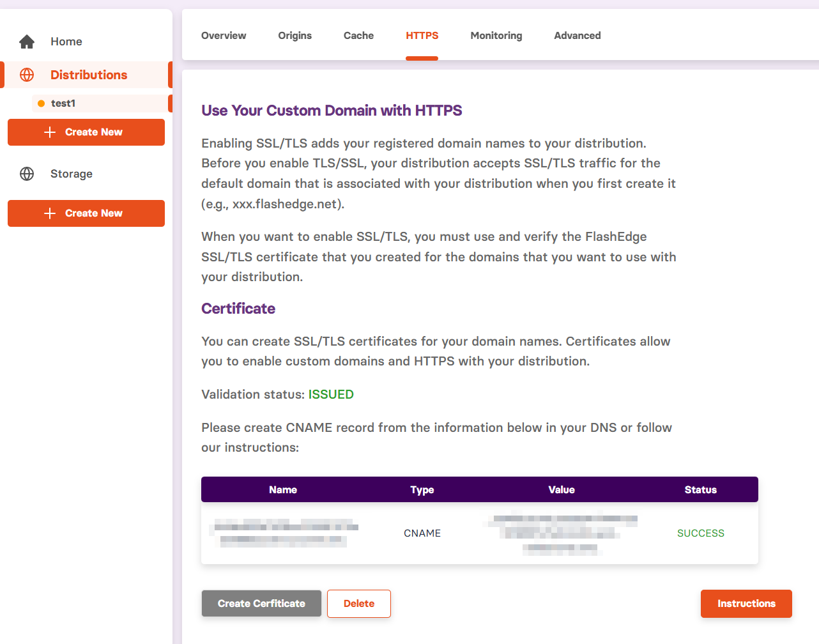819x644 pixels.
Task: Click the blurred CNAME record value cell
Action: tap(562, 533)
